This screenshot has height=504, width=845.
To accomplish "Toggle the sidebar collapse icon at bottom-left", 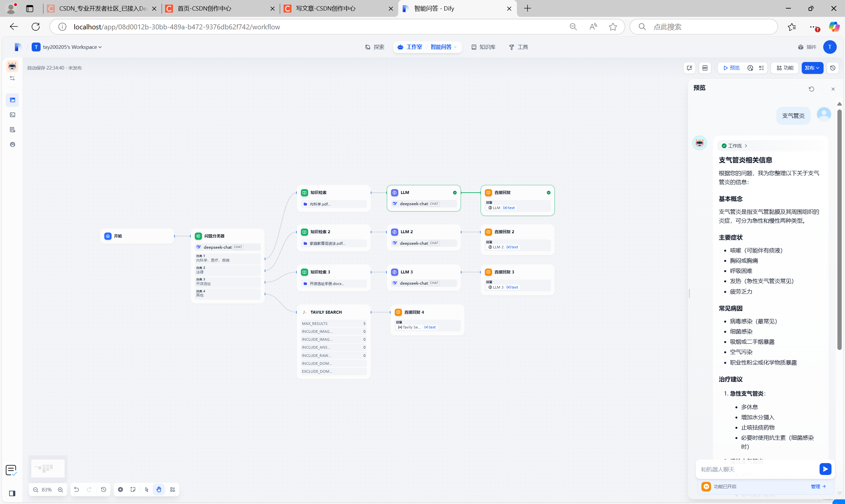I will click(12, 493).
